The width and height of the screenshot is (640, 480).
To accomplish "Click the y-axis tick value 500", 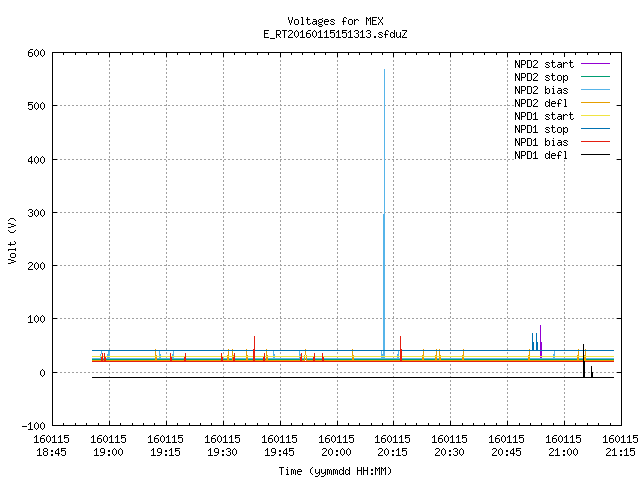I will [x=36, y=106].
